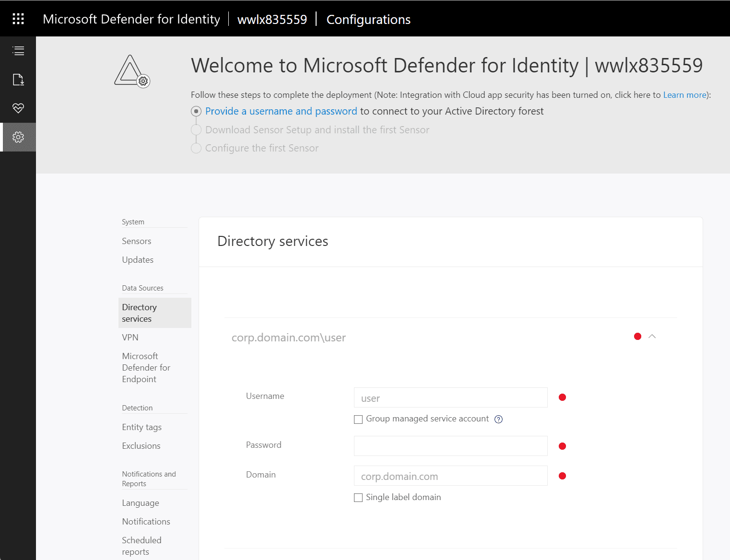The image size is (730, 560).
Task: Open Entity tags under Detection
Action: [x=141, y=427]
